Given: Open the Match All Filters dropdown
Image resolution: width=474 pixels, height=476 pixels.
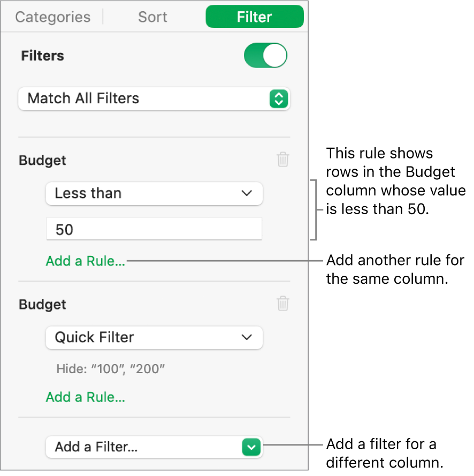Looking at the screenshot, I should click(154, 99).
